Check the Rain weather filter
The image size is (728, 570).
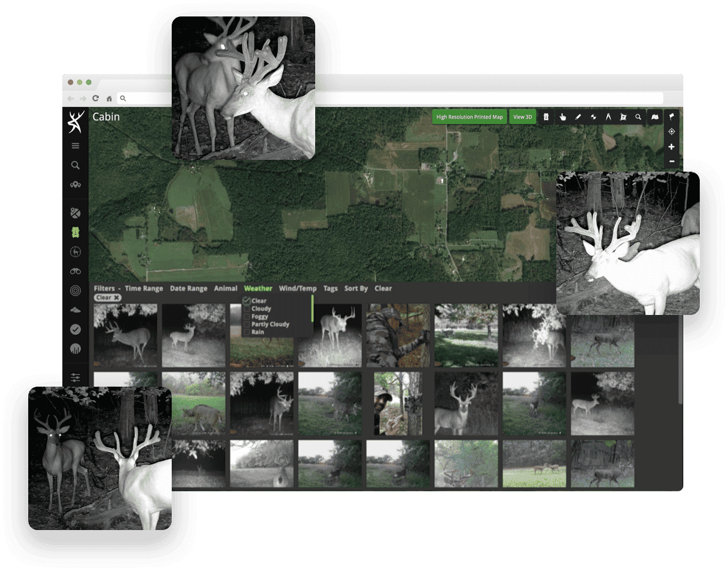(246, 332)
